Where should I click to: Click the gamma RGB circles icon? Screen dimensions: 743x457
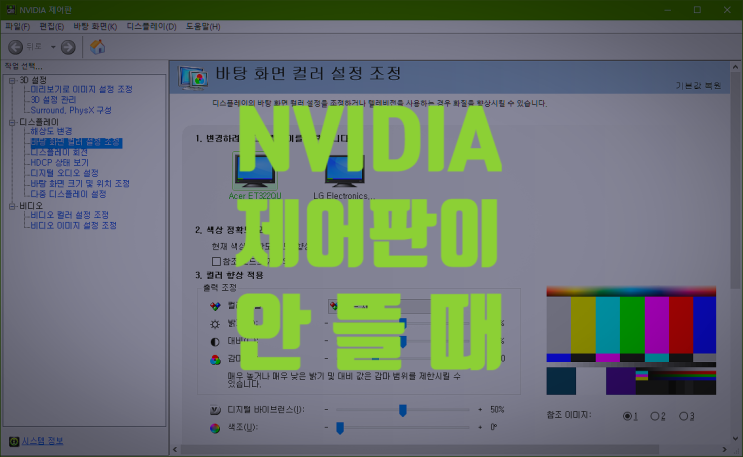[x=215, y=360]
